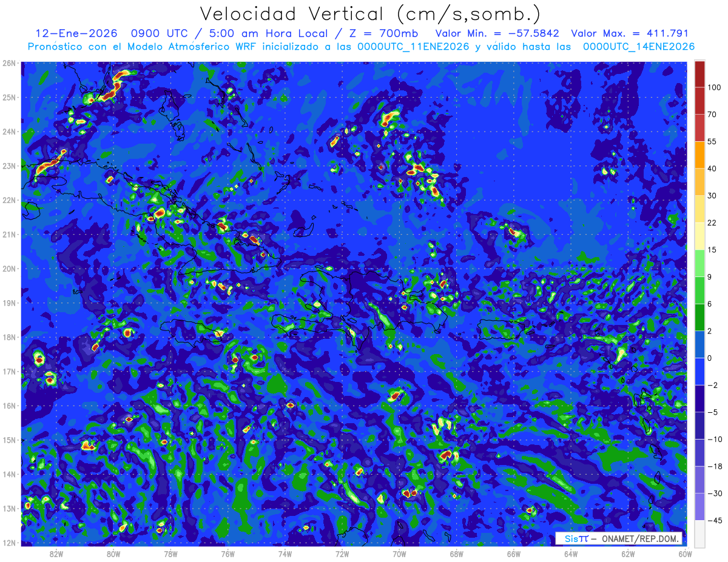Click the color bar label '40'
The image size is (728, 562).
(712, 169)
